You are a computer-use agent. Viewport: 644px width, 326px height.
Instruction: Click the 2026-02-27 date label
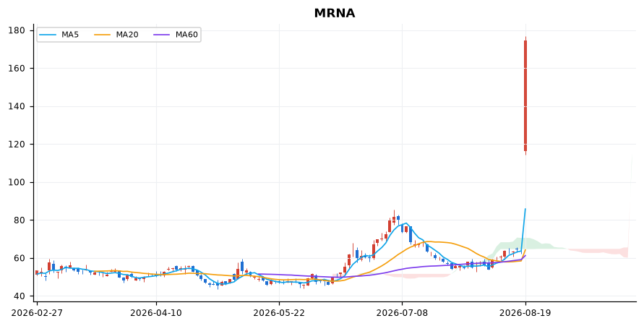pos(37,313)
